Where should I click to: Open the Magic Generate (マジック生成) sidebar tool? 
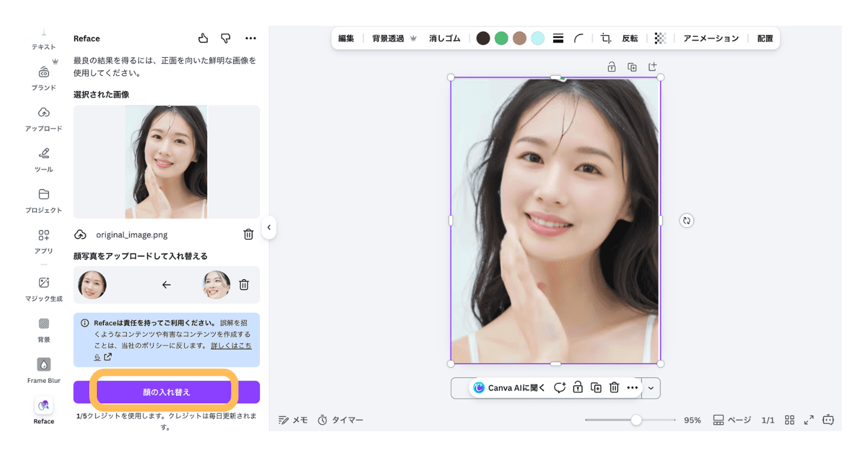(44, 288)
